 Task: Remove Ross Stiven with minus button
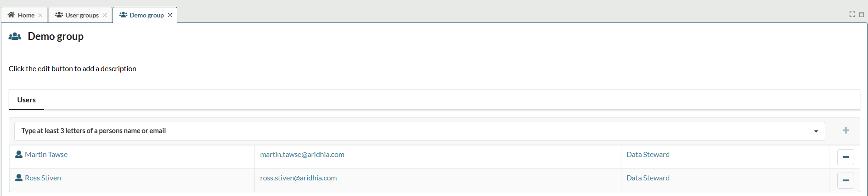[x=845, y=180]
